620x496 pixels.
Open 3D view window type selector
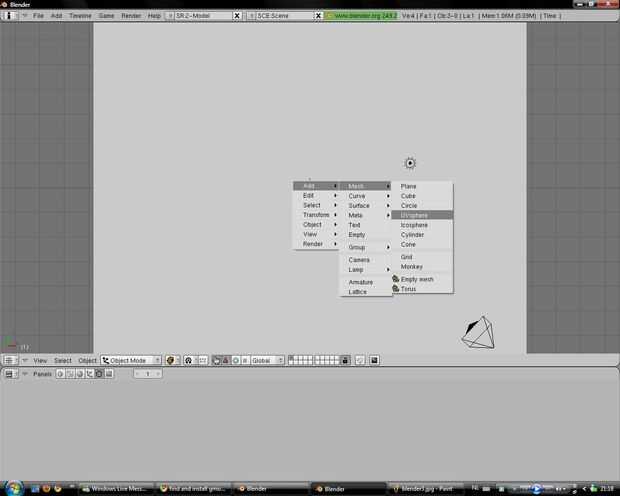[x=10, y=360]
